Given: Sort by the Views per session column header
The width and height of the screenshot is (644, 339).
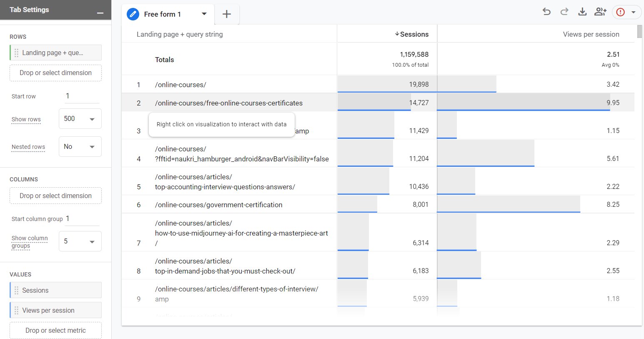Looking at the screenshot, I should pos(591,34).
